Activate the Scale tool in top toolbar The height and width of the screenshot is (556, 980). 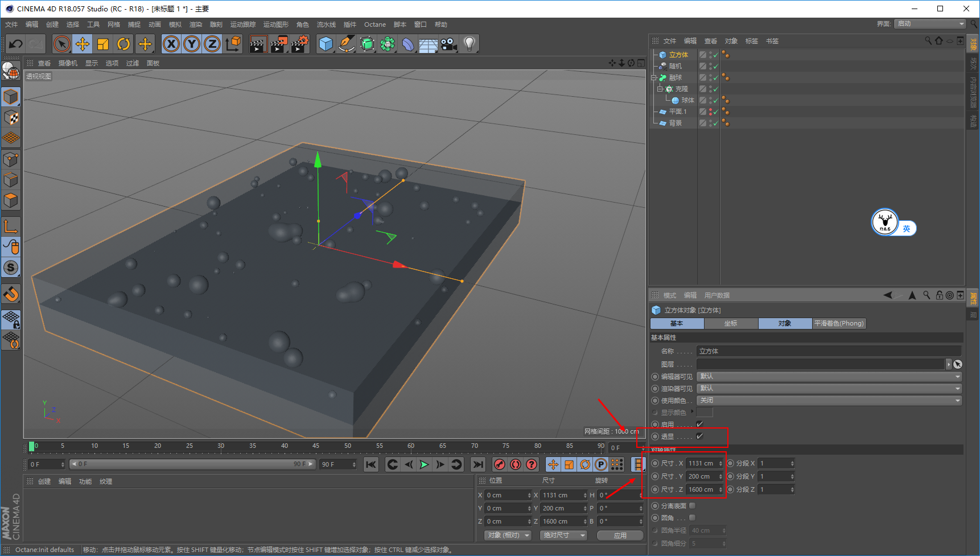103,44
